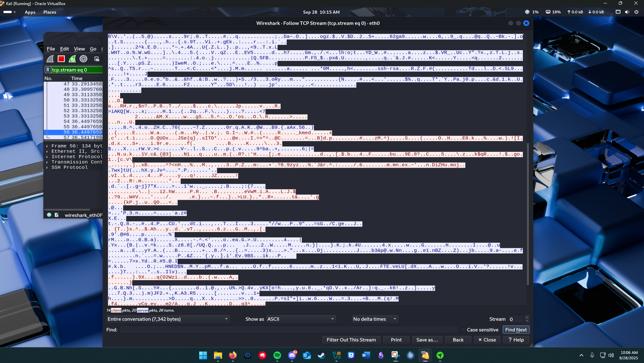The image size is (644, 363).
Task: Click the Find Next button
Action: (x=516, y=330)
